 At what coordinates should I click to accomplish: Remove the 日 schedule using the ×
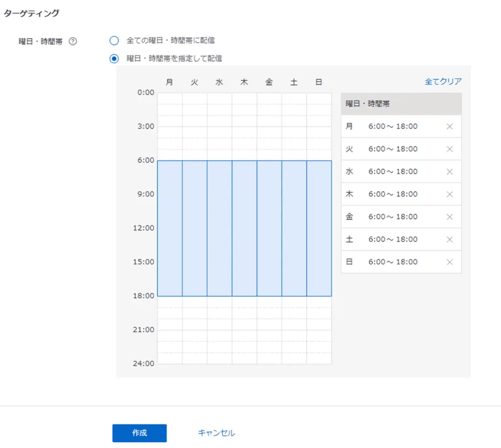pos(450,262)
